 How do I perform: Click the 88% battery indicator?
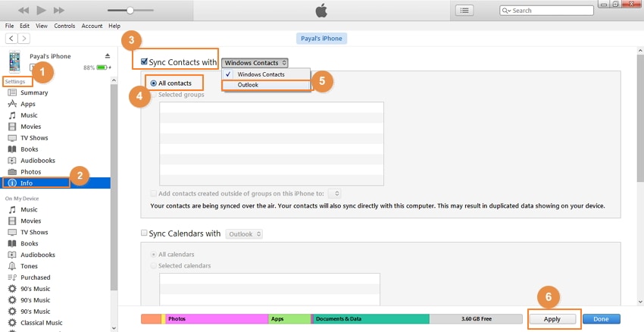point(97,67)
